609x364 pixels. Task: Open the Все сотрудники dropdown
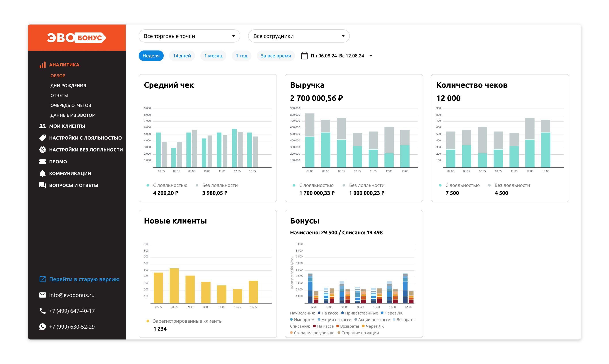[299, 36]
